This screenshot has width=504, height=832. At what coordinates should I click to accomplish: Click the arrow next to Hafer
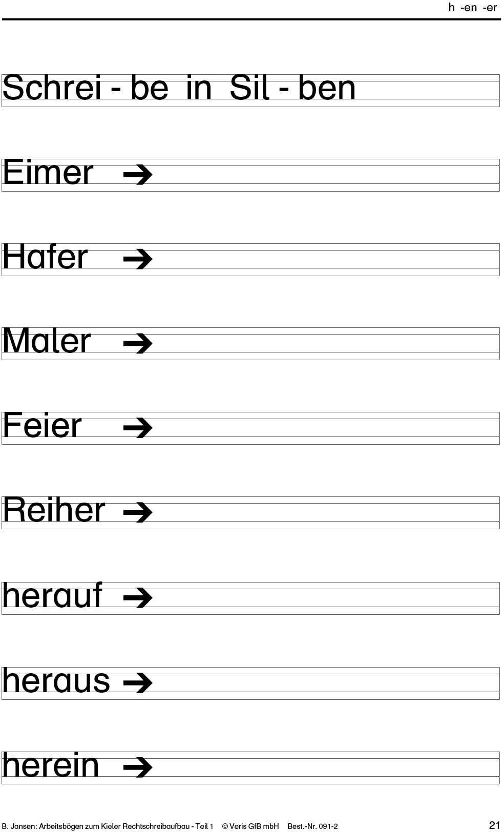click(x=138, y=259)
